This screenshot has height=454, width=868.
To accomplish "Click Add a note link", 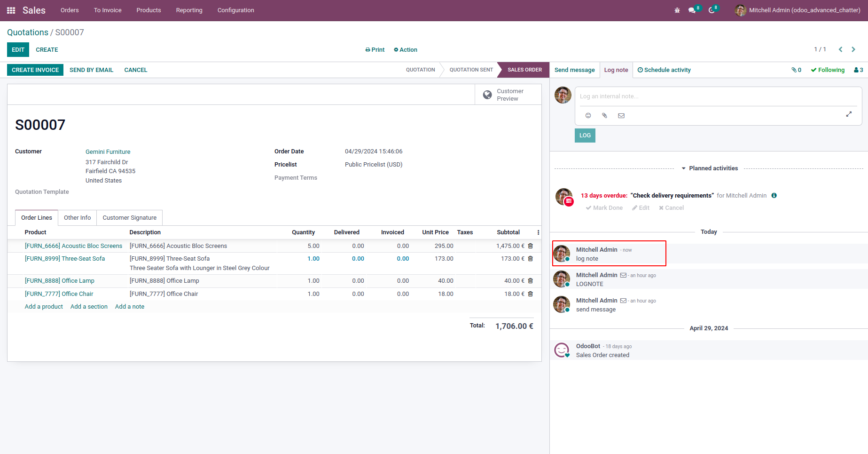I will [x=130, y=307].
